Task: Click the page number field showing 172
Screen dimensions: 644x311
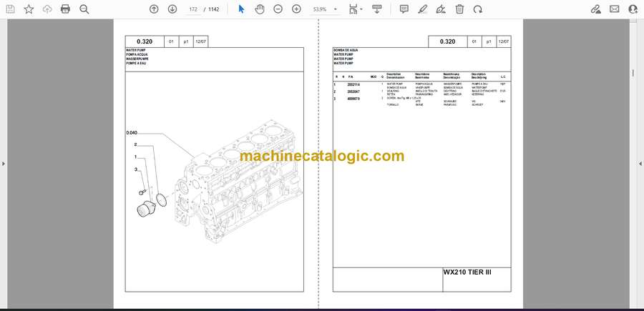Action: [x=193, y=9]
